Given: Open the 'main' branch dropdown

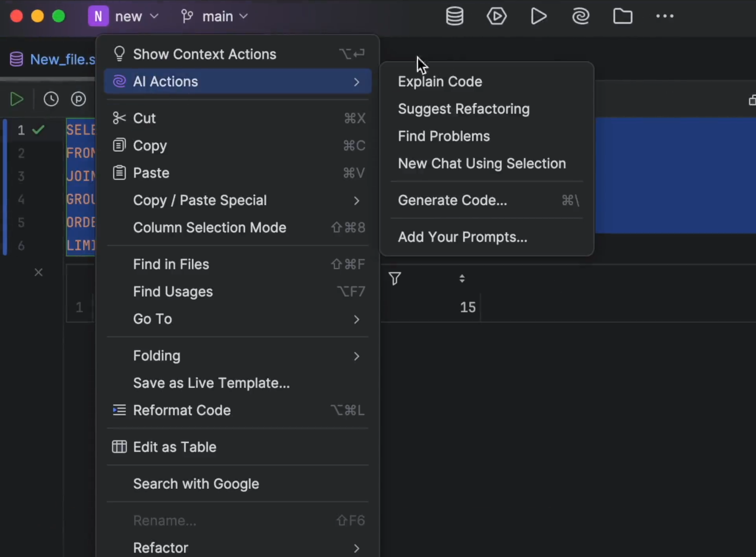Looking at the screenshot, I should tap(214, 16).
